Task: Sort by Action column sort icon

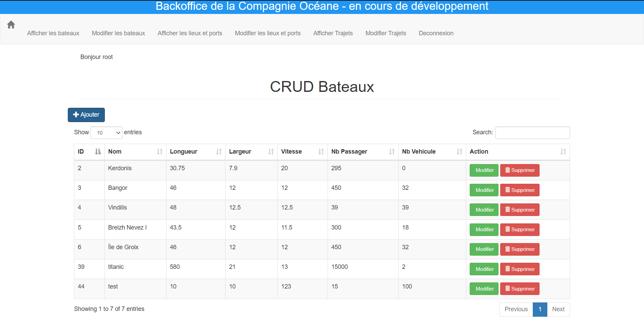Action: [x=563, y=152]
